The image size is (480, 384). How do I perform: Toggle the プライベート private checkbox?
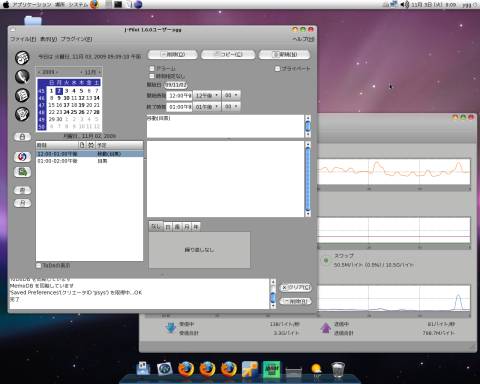pos(277,68)
